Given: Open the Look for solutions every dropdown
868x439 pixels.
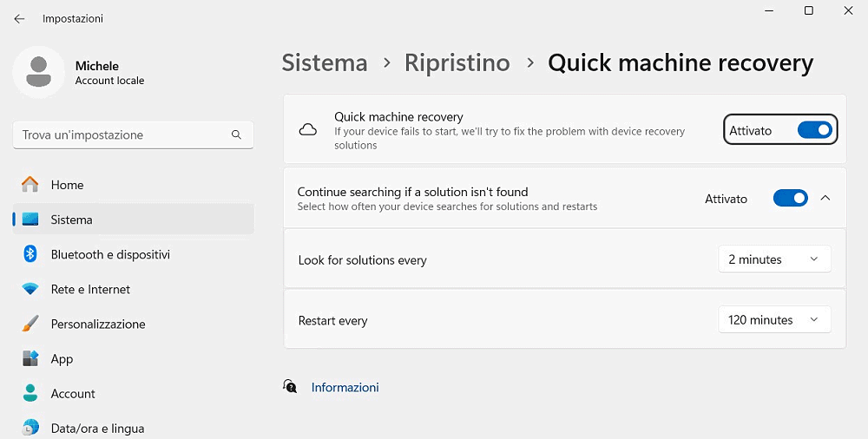Looking at the screenshot, I should 774,259.
